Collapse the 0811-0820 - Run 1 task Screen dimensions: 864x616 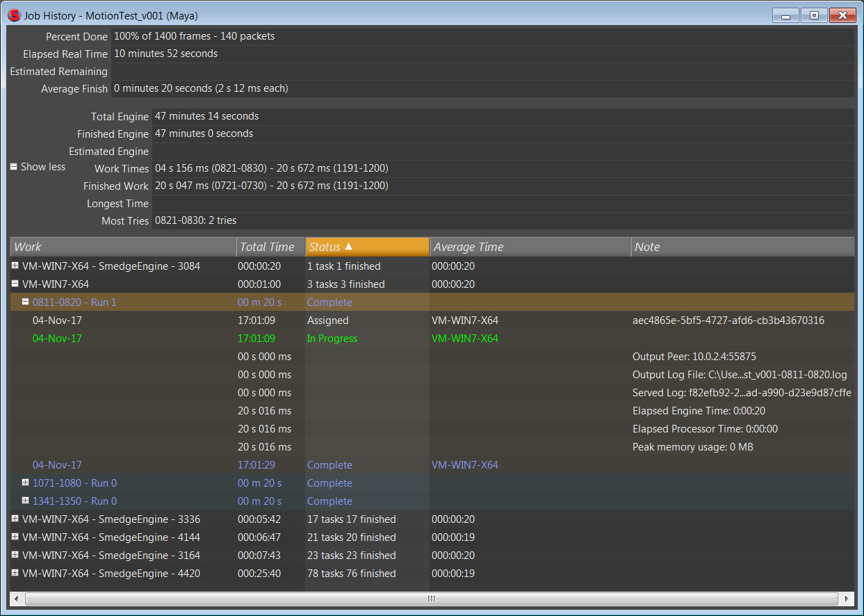tap(26, 302)
